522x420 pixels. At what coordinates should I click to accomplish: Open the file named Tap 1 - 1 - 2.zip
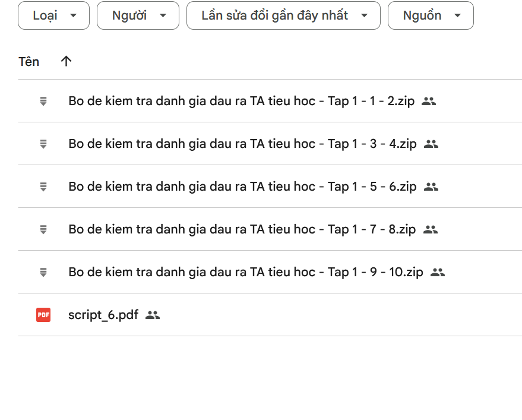point(241,101)
